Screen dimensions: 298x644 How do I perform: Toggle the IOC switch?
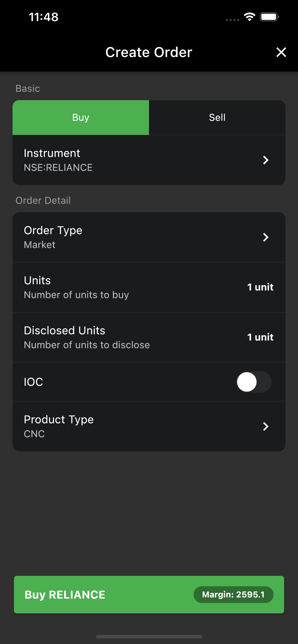pyautogui.click(x=254, y=382)
